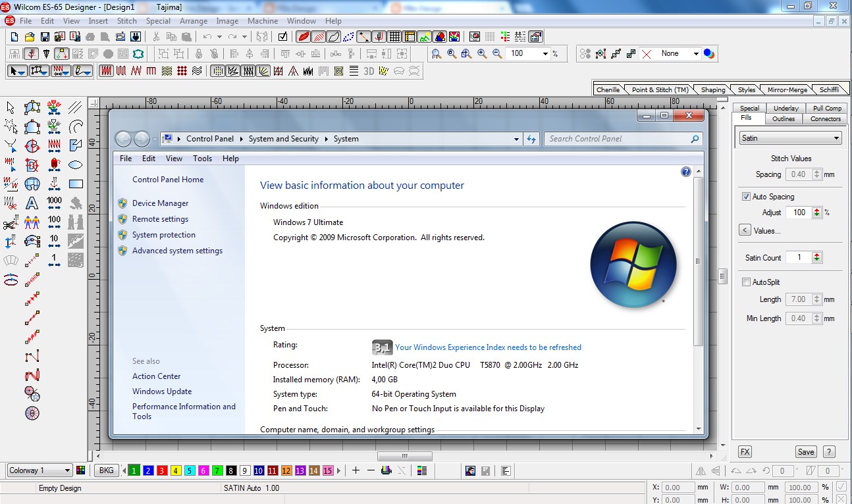The image size is (852, 504).
Task: Open the Arrange menu
Action: coord(194,21)
